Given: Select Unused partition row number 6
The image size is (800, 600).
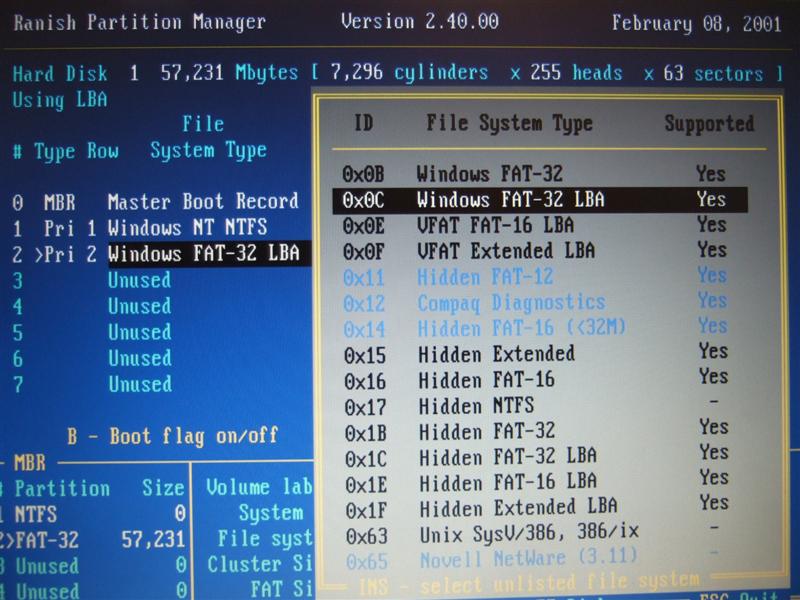Looking at the screenshot, I should [92, 358].
